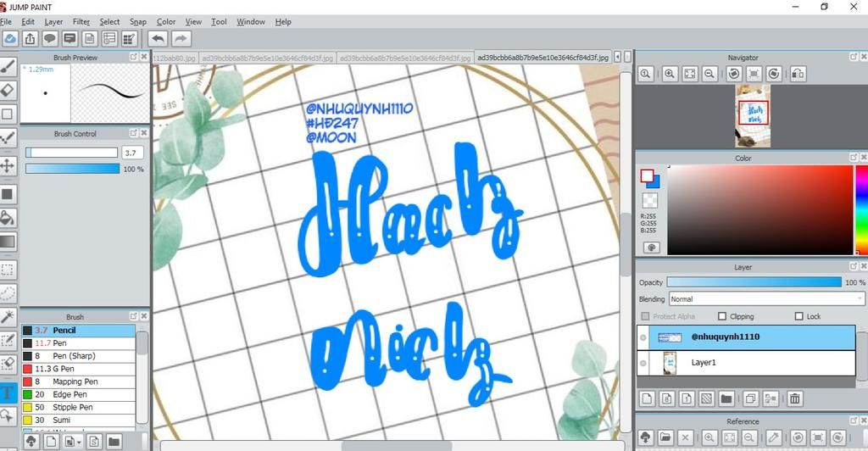Select the Text tool
The height and width of the screenshot is (451, 868).
7,393
